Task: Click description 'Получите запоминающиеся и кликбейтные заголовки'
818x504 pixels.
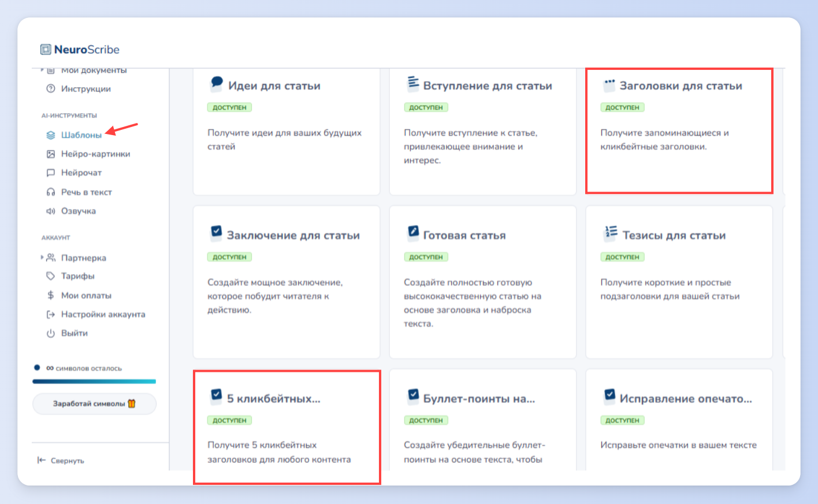Action: pyautogui.click(x=664, y=140)
